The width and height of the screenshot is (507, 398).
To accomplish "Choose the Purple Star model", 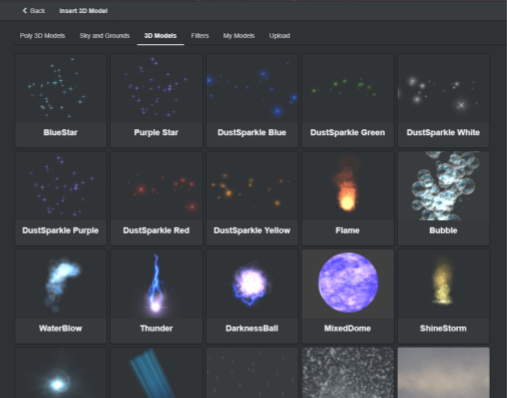I will point(156,100).
